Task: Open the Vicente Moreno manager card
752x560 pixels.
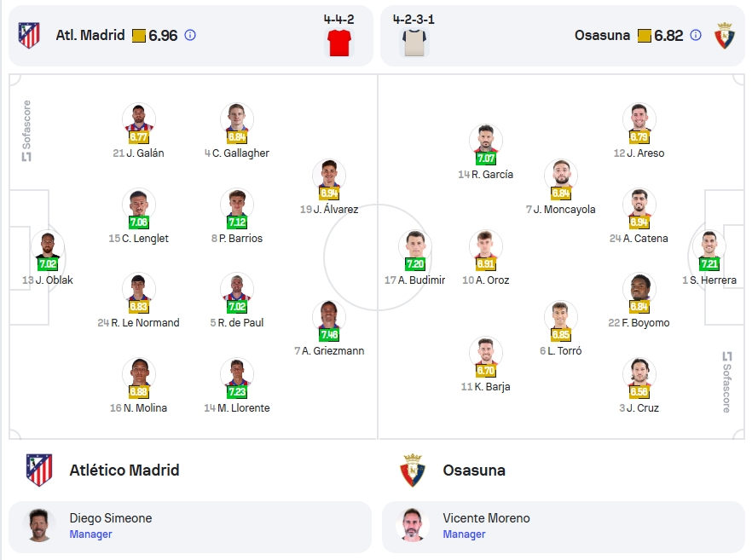Action: coord(564,527)
